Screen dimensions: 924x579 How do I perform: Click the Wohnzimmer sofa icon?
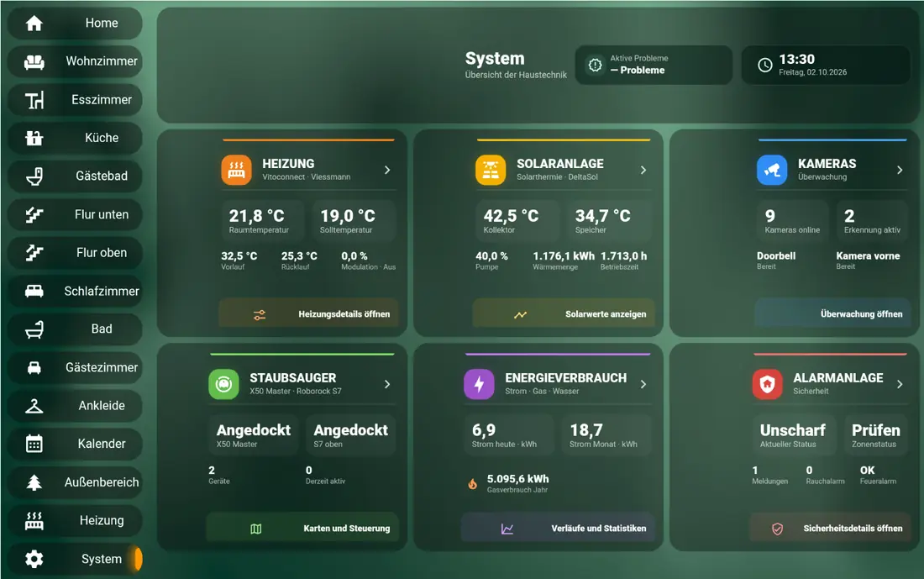(x=34, y=61)
